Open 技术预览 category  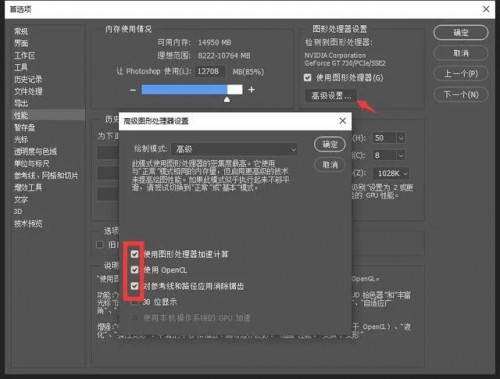coord(28,223)
